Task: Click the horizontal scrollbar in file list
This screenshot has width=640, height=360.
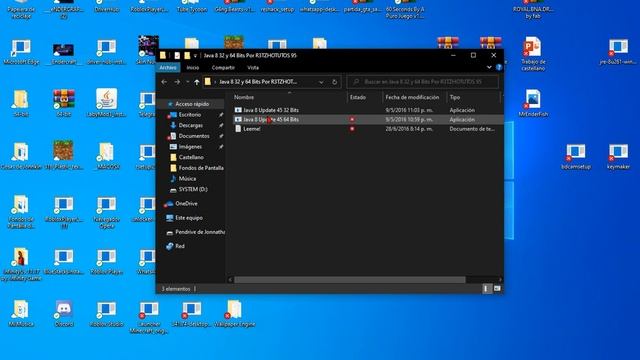Action: [x=350, y=280]
